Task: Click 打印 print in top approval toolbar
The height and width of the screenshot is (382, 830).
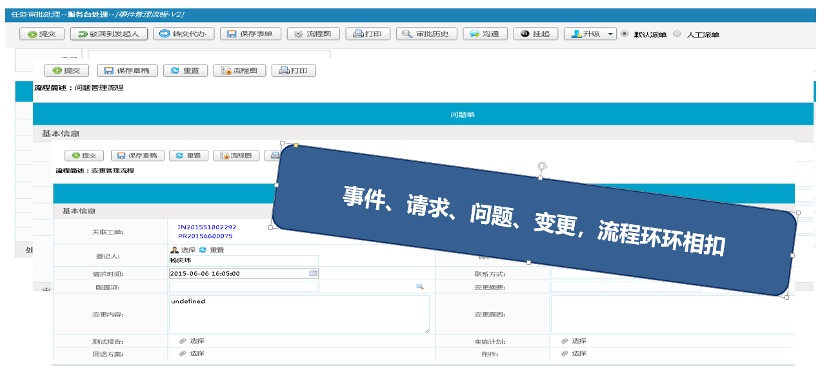Action: pyautogui.click(x=368, y=34)
